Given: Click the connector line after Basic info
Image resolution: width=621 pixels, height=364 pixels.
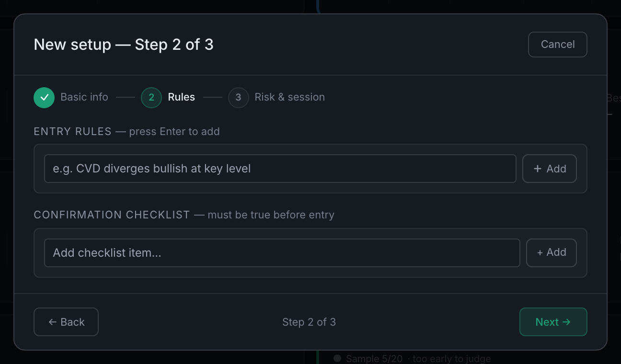Looking at the screenshot, I should point(126,97).
